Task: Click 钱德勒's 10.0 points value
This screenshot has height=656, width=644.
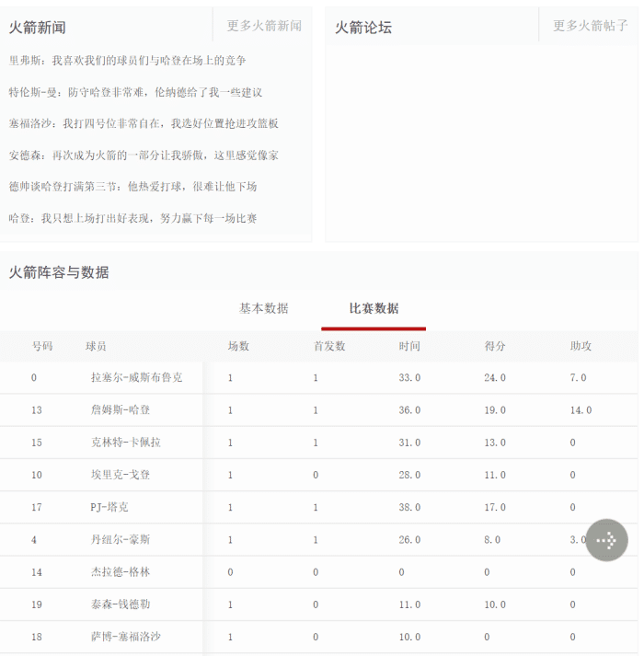Action: point(495,605)
